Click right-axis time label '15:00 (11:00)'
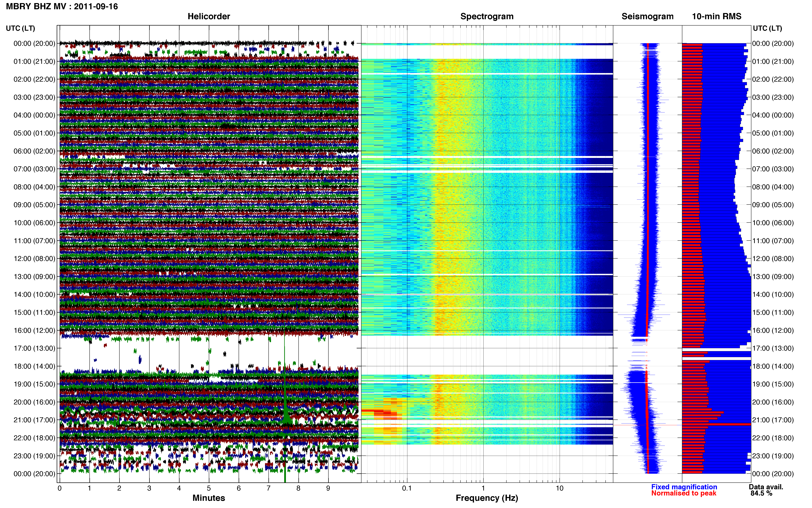 click(x=773, y=312)
